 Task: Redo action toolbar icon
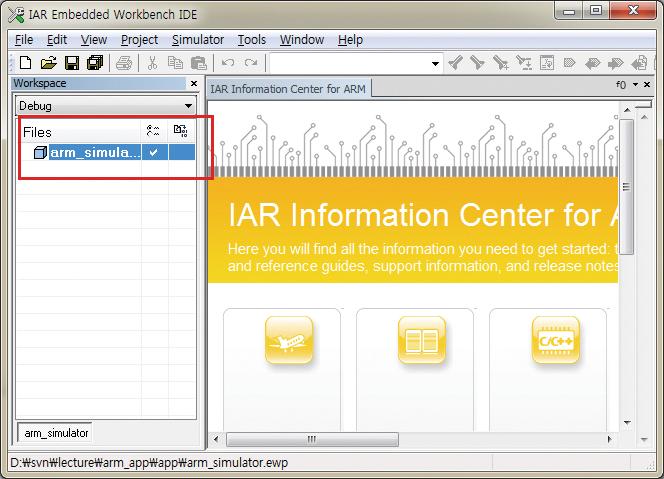pyautogui.click(x=251, y=63)
